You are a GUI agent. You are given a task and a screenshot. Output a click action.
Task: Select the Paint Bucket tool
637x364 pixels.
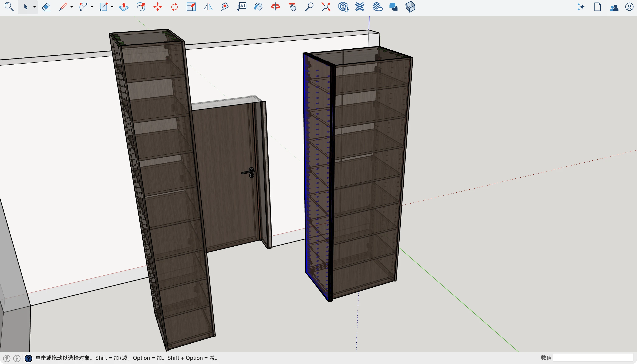pyautogui.click(x=258, y=7)
